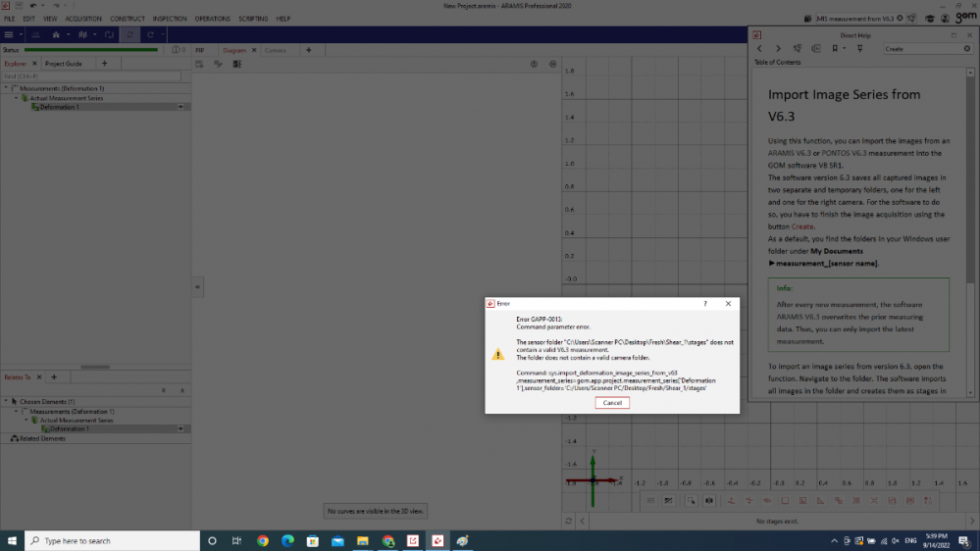The width and height of the screenshot is (980, 551).
Task: Click Cancel in the Error dialog
Action: pyautogui.click(x=612, y=403)
